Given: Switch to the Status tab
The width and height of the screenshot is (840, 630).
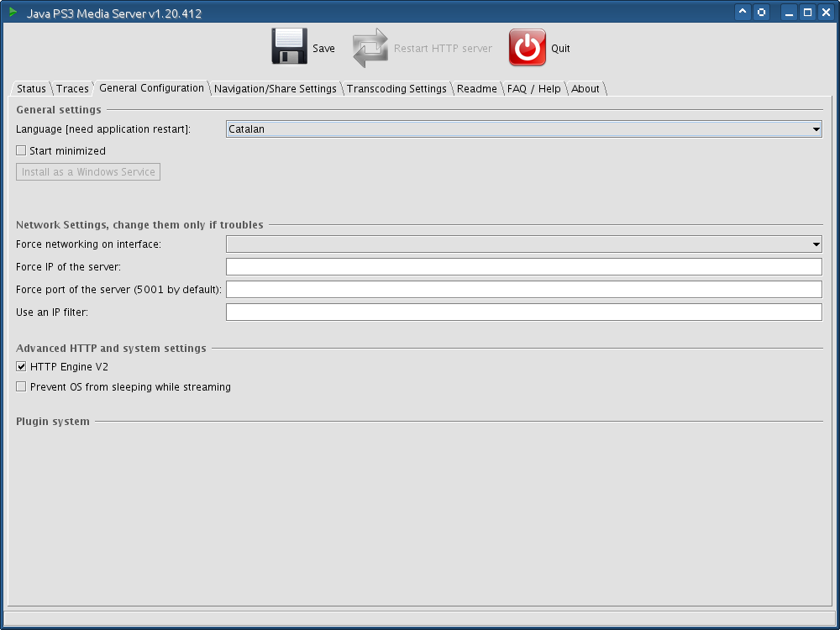Looking at the screenshot, I should pyautogui.click(x=31, y=88).
